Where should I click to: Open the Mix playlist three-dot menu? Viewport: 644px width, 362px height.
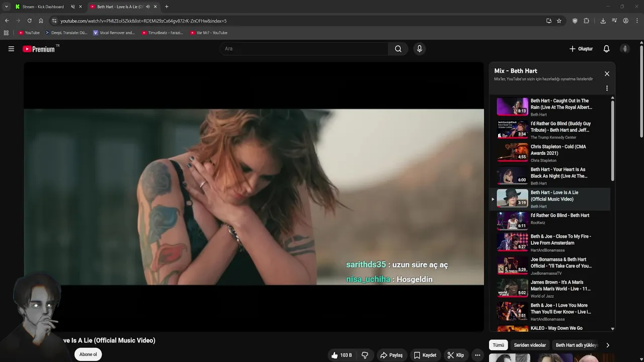[x=607, y=88]
